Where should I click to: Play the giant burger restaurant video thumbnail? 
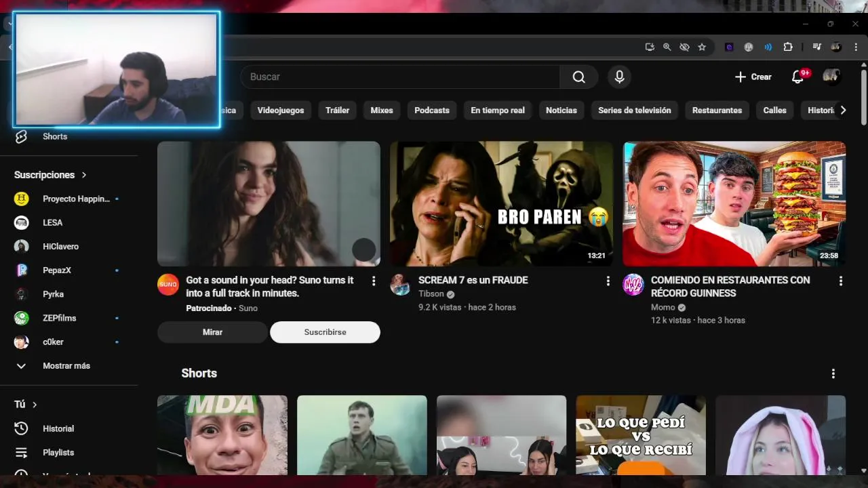734,203
